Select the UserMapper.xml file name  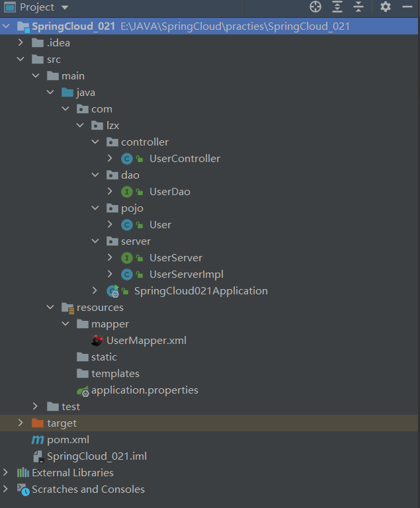(146, 341)
